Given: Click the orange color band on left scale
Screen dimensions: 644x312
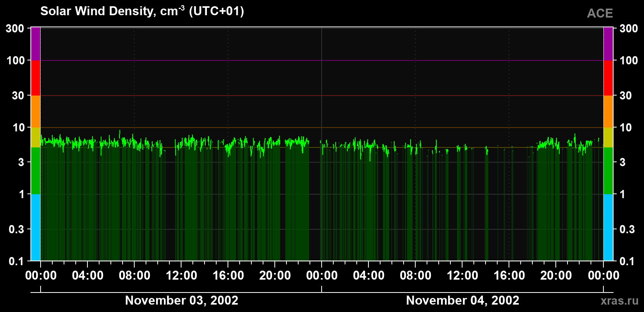Looking at the screenshot, I should 36,112.
